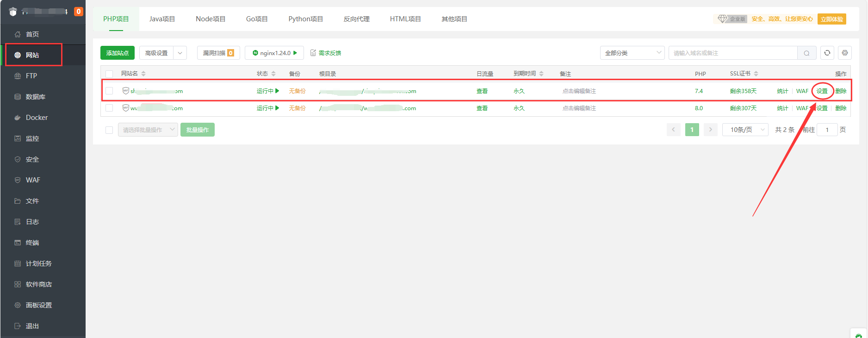868x338 pixels.
Task: Check the batch operation checkbox at bottom
Action: pos(109,130)
